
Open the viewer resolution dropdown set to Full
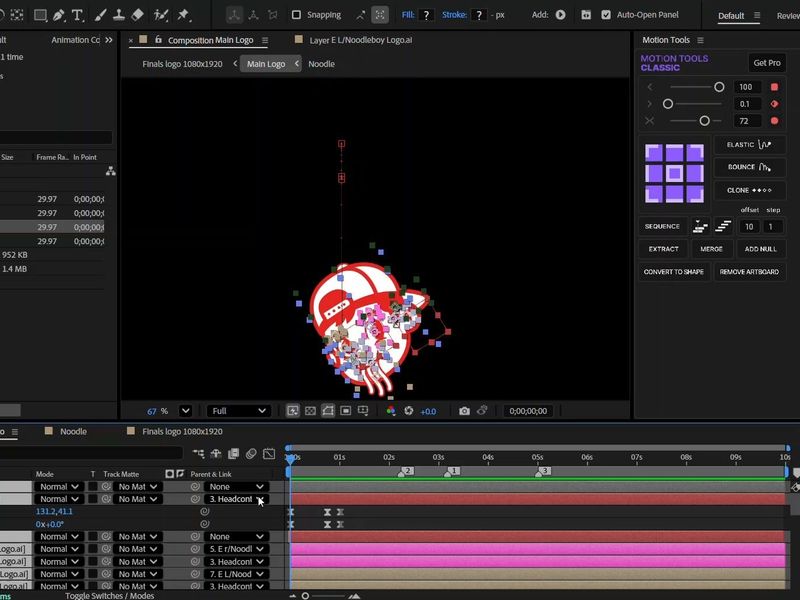pyautogui.click(x=239, y=411)
